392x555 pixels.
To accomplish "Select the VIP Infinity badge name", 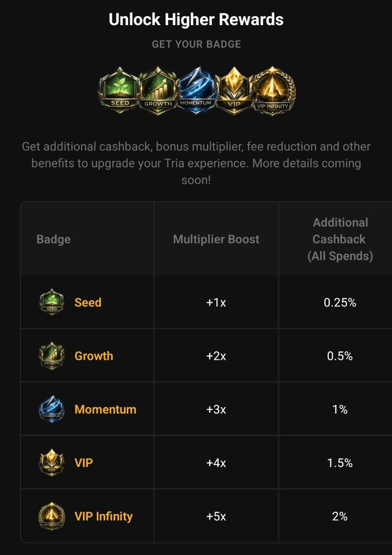I will click(x=104, y=516).
